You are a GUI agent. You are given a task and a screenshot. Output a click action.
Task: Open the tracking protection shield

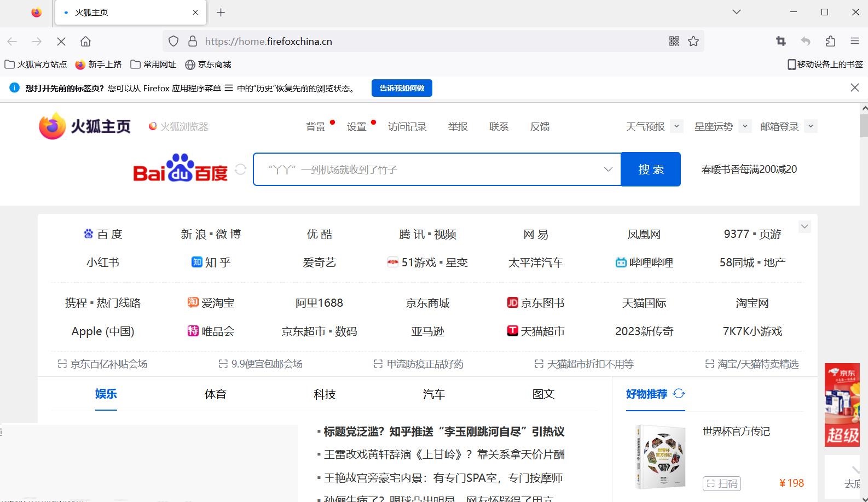tap(173, 42)
